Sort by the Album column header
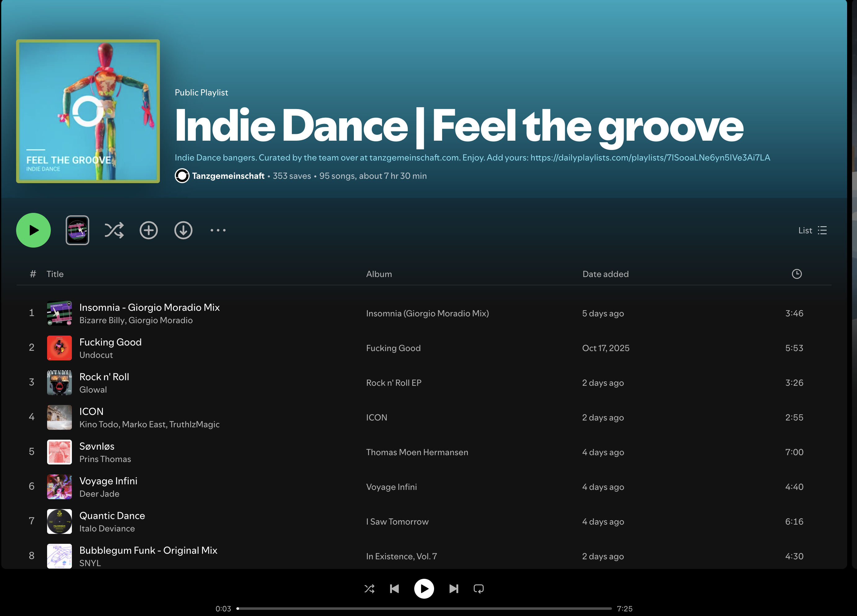857x616 pixels. tap(379, 274)
